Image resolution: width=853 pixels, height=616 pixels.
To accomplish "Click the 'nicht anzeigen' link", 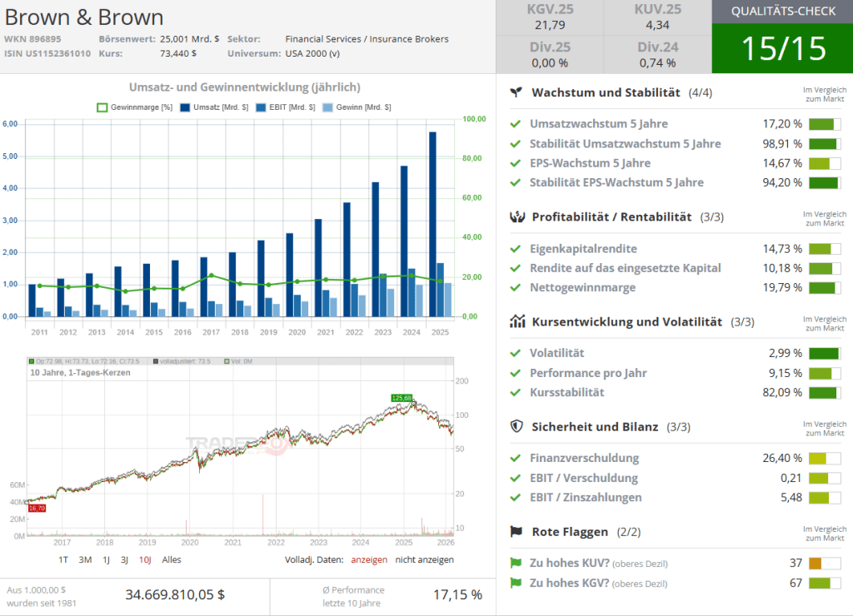I will [424, 560].
